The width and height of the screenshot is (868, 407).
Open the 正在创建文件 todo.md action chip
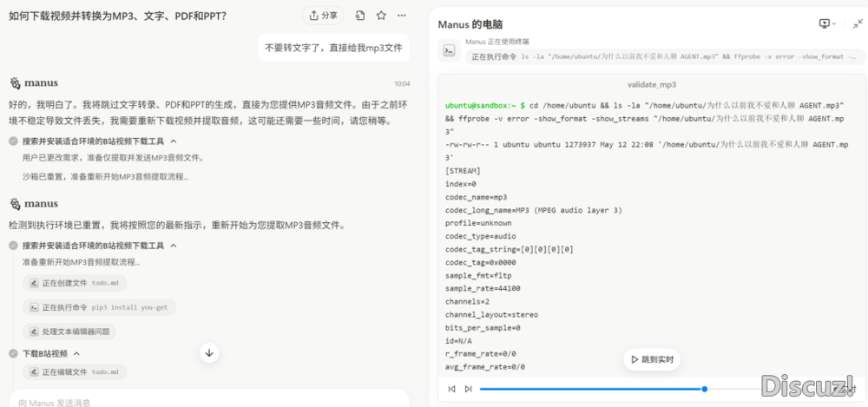click(74, 283)
